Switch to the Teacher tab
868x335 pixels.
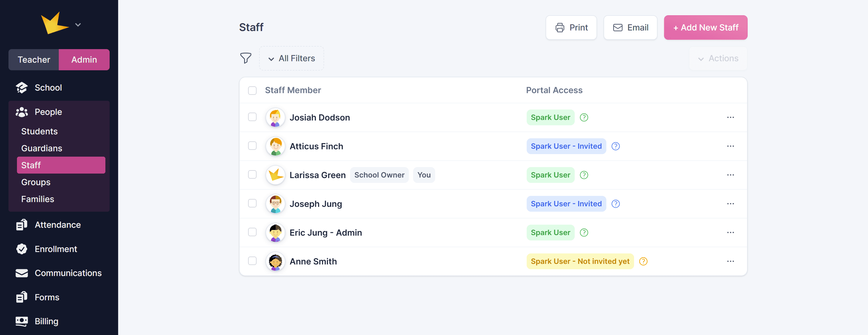pyautogui.click(x=34, y=60)
